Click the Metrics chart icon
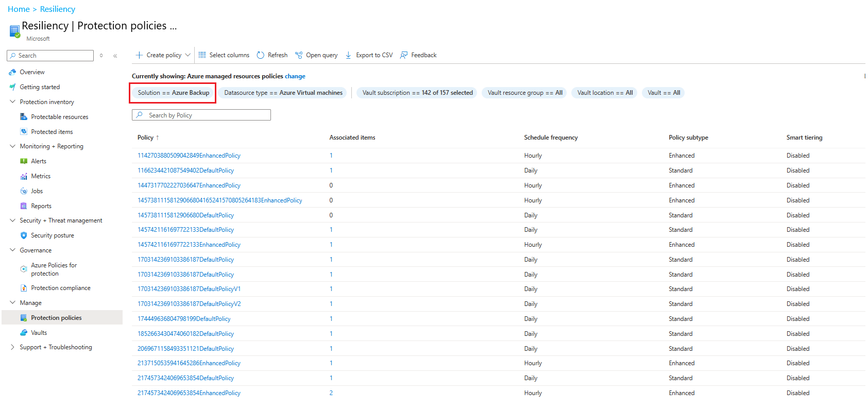The height and width of the screenshot is (409, 868). point(24,176)
